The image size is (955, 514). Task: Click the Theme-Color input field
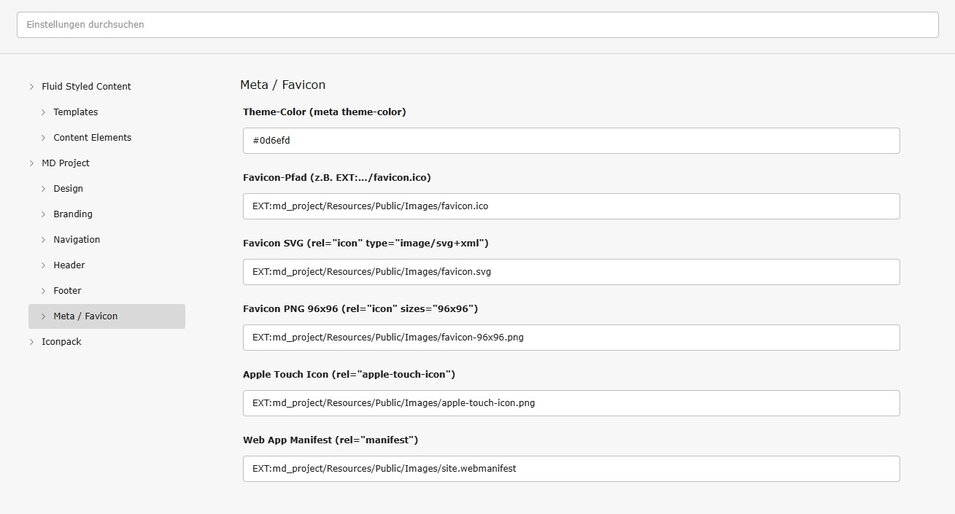570,141
